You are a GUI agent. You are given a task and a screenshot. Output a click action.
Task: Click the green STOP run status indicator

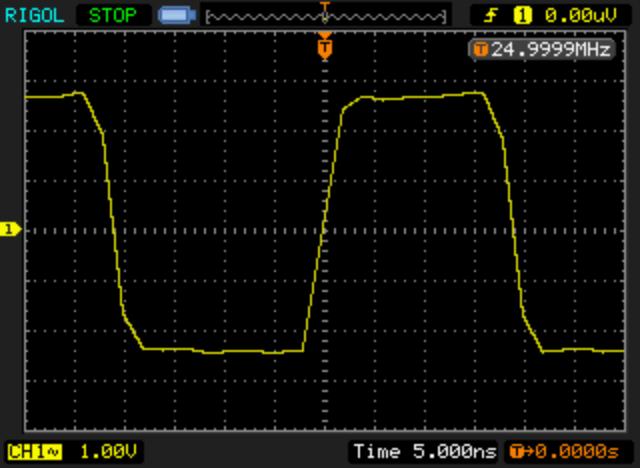pos(113,16)
